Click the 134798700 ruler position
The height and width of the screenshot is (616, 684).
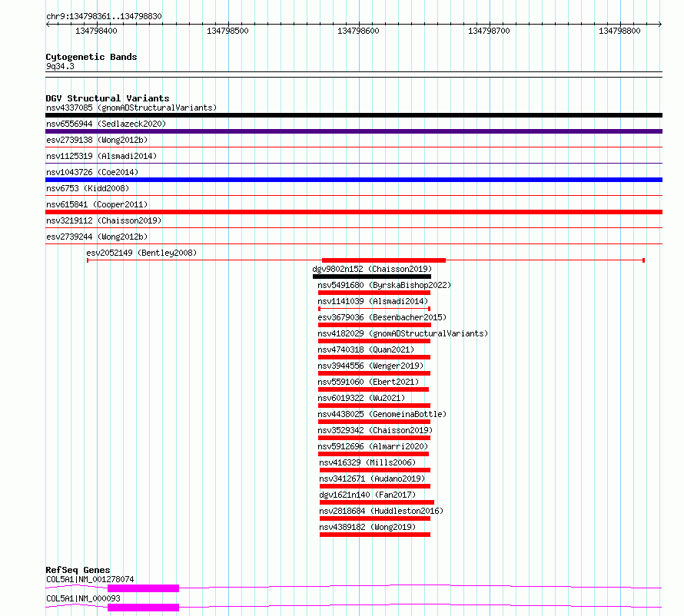[489, 31]
